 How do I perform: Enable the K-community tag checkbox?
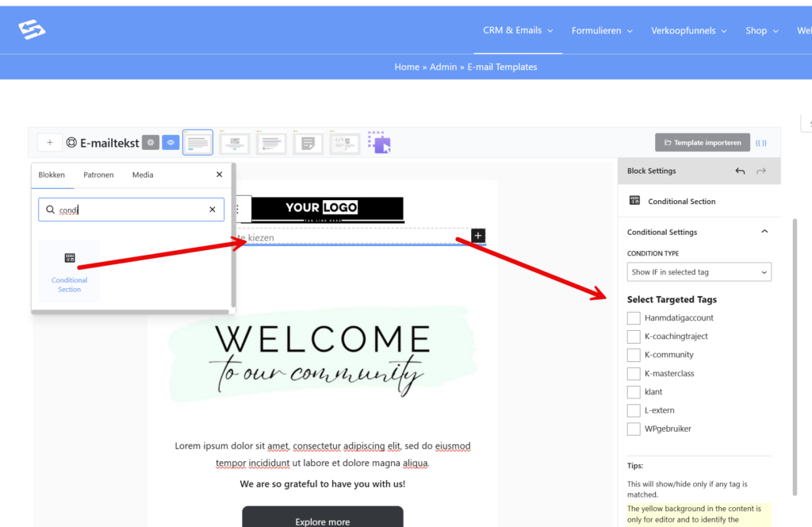coord(634,355)
